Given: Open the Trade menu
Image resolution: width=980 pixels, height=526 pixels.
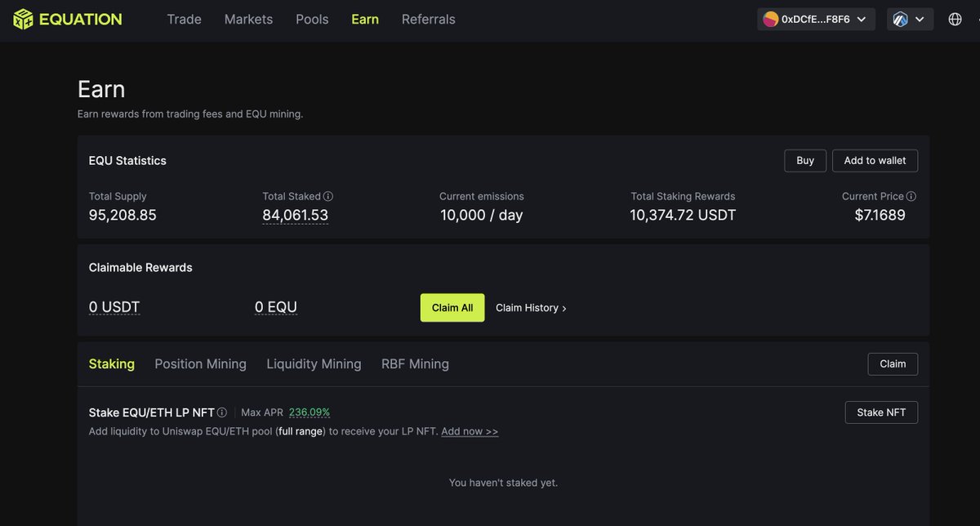Looking at the screenshot, I should coord(184,19).
